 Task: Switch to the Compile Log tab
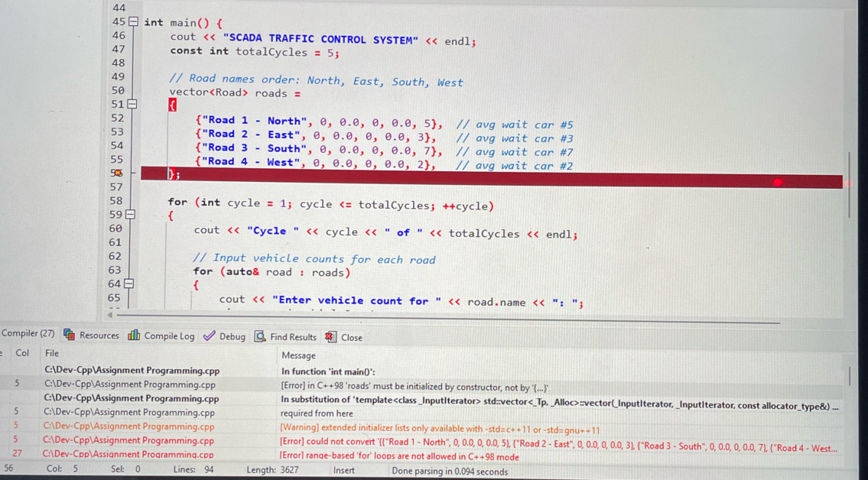pyautogui.click(x=169, y=336)
